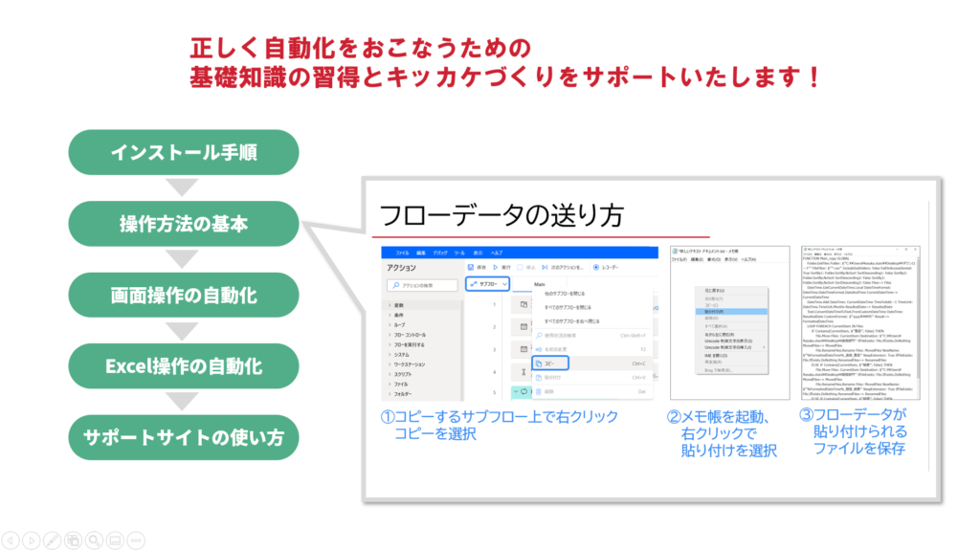Select 使用状況の検索 in subflow context menu
This screenshot has width=980, height=551.
pos(591,336)
